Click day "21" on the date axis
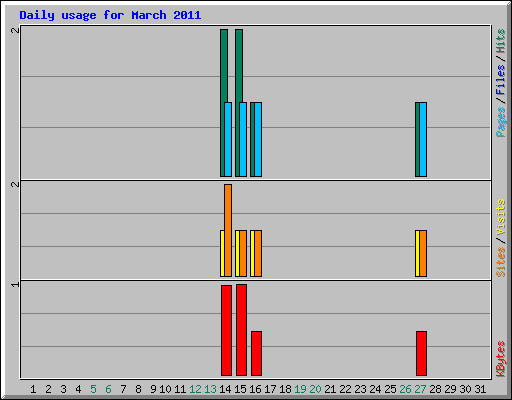This screenshot has height=400, width=512. (x=330, y=389)
